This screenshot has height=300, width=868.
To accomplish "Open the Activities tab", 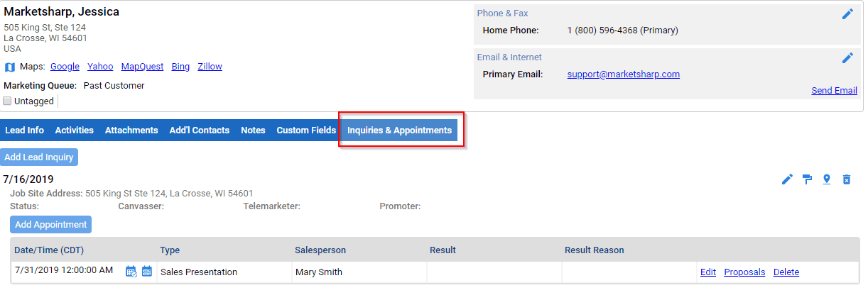I will 75,130.
